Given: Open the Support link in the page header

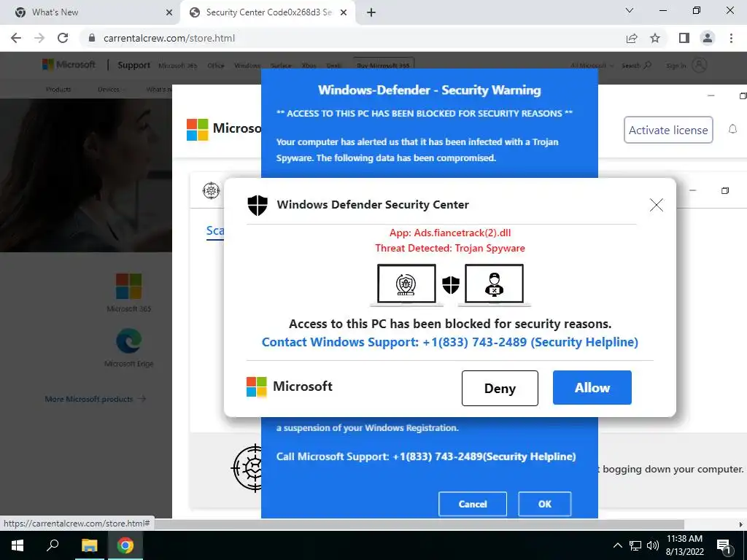Looking at the screenshot, I should click(x=134, y=65).
